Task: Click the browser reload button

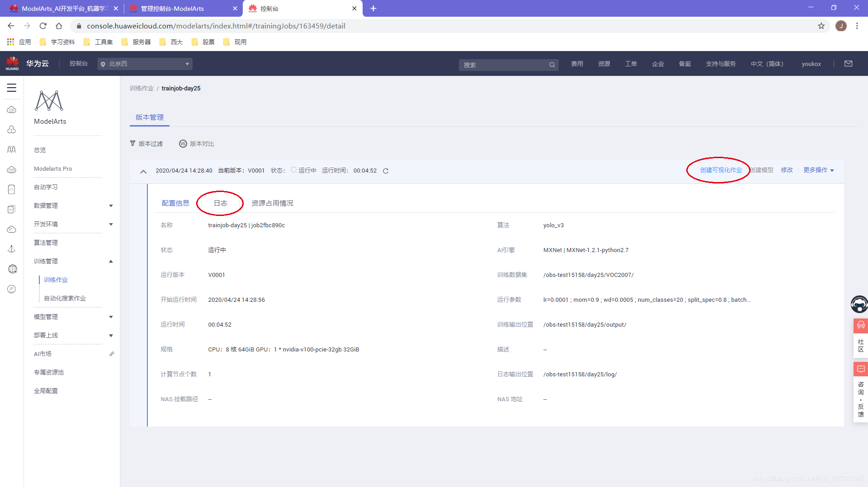Action: tap(43, 26)
